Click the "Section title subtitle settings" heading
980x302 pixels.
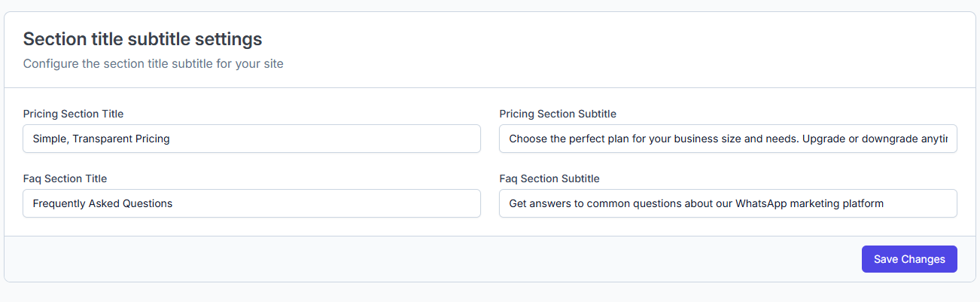point(142,38)
